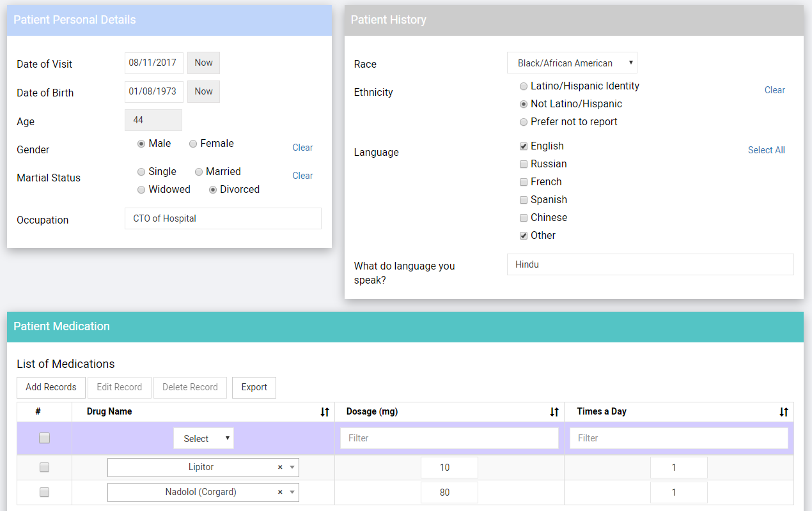Click the Occupation text field
This screenshot has height=511, width=812.
[x=223, y=218]
